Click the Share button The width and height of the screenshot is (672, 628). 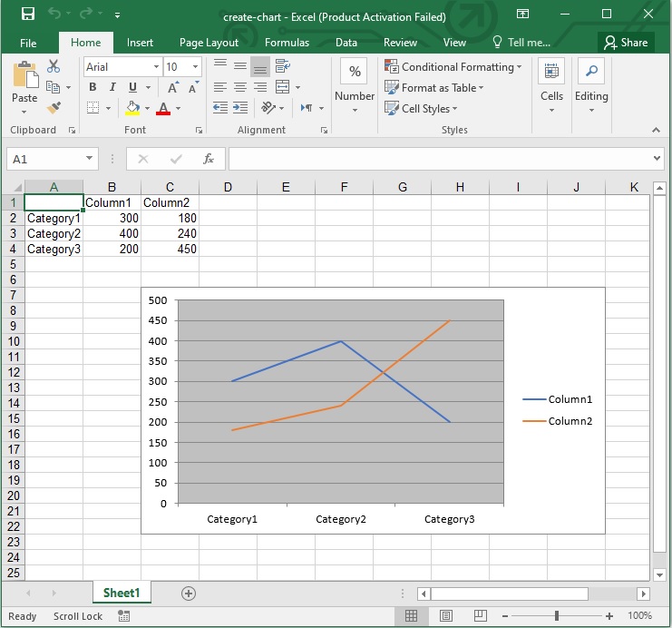[x=626, y=43]
